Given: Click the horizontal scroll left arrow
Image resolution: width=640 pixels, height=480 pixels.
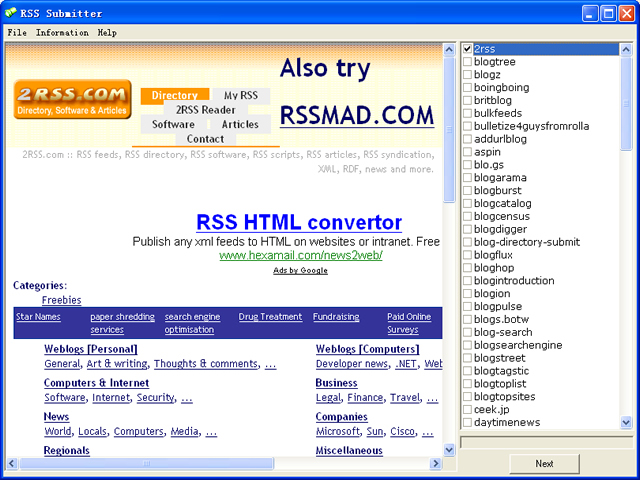Looking at the screenshot, I should click(12, 463).
